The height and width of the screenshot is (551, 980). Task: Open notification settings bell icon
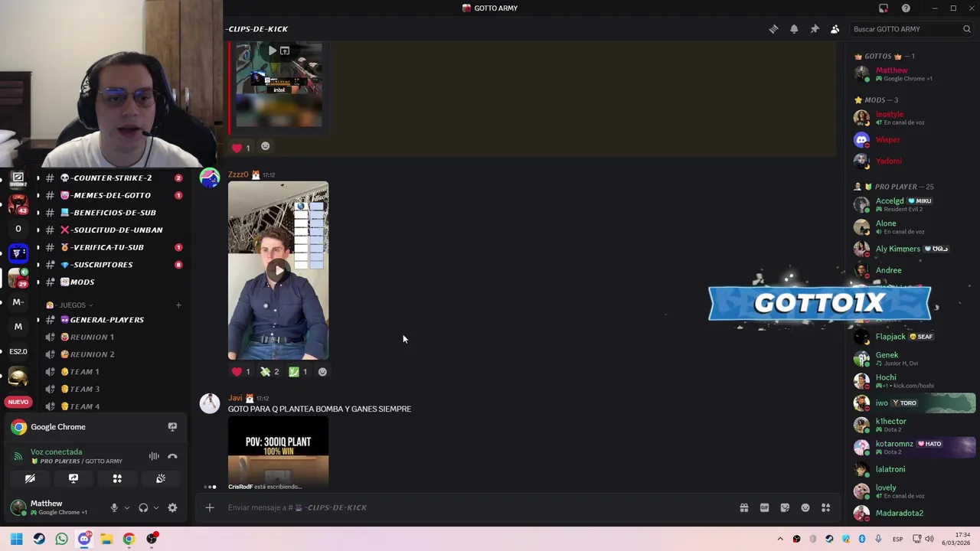794,29
